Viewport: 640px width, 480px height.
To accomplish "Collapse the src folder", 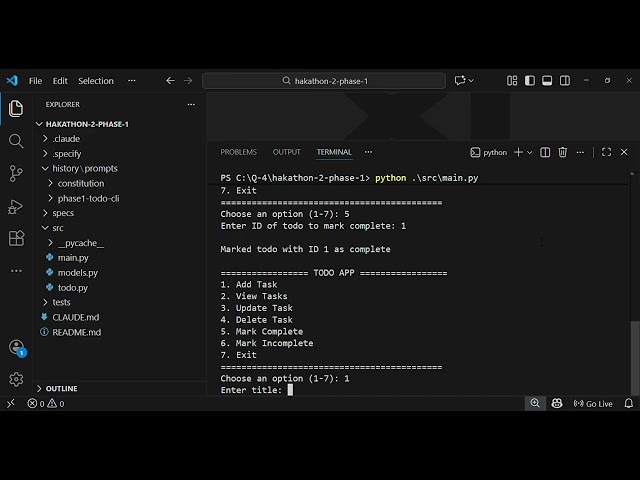I will tap(53, 228).
